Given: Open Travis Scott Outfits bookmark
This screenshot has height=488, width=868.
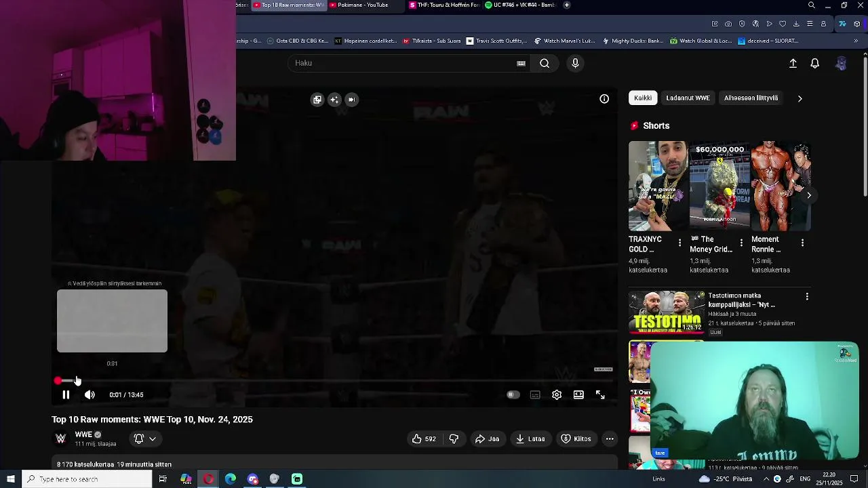Looking at the screenshot, I should [x=498, y=41].
